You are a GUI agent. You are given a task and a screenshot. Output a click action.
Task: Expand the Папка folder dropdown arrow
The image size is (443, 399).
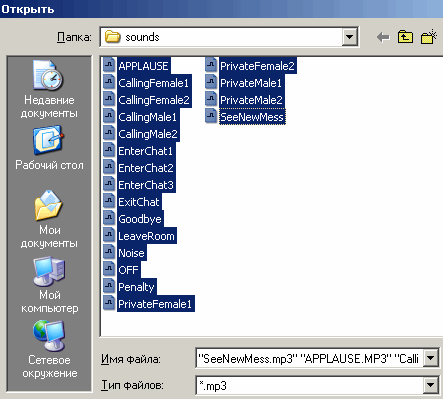click(x=349, y=37)
